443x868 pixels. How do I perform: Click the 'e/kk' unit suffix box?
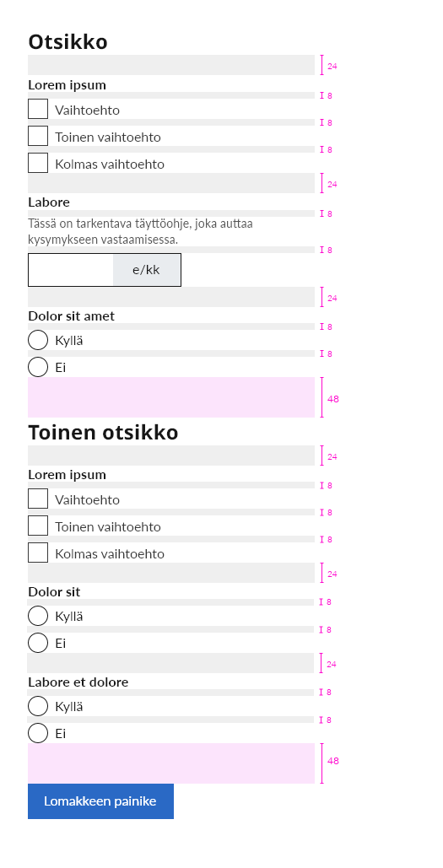tap(147, 270)
